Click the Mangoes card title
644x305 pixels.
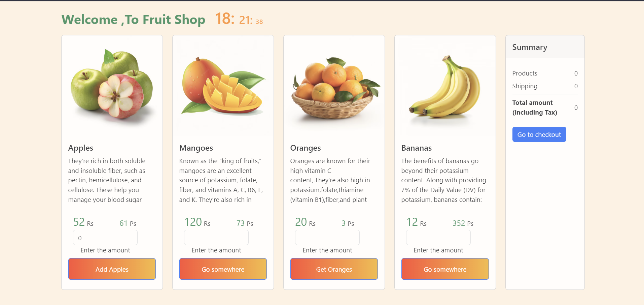[196, 148]
